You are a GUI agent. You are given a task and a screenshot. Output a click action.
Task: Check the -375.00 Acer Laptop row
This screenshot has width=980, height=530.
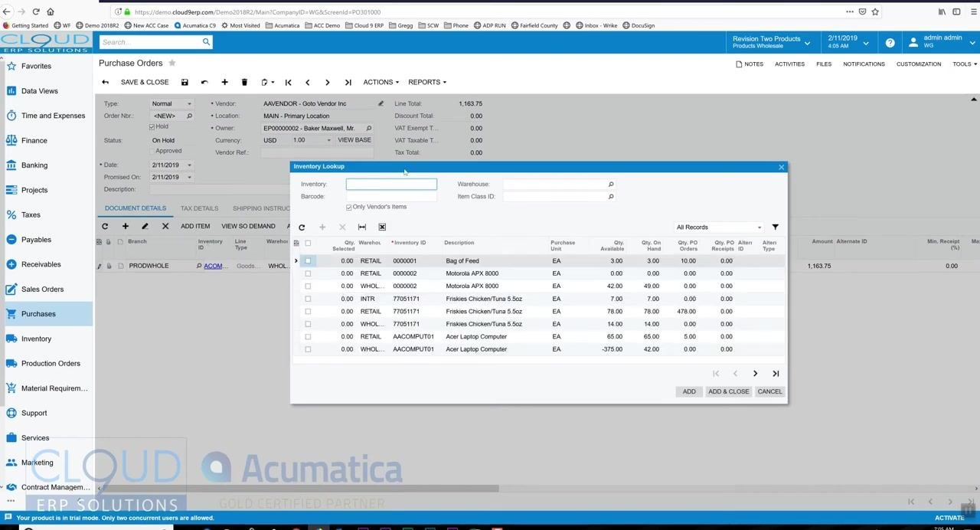[x=308, y=349]
